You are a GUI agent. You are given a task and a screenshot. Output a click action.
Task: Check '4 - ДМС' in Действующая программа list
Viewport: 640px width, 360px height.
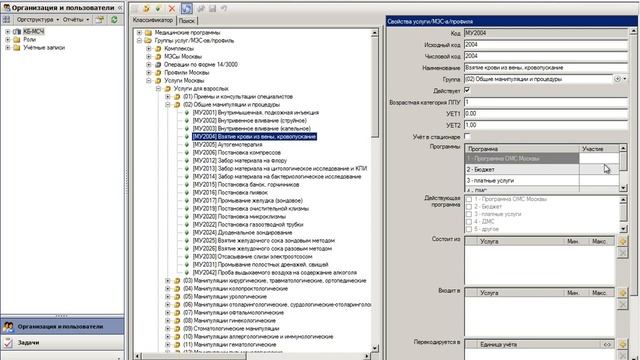pyautogui.click(x=469, y=221)
